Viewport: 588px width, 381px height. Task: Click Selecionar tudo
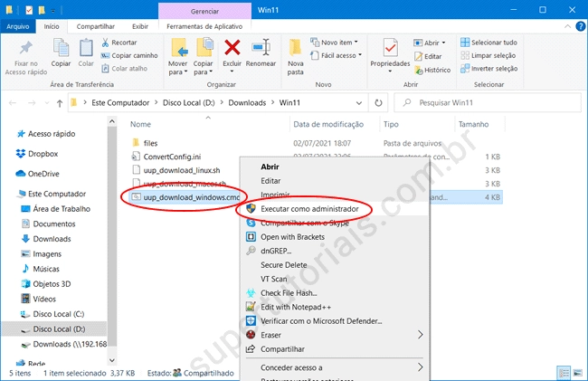[x=489, y=43]
